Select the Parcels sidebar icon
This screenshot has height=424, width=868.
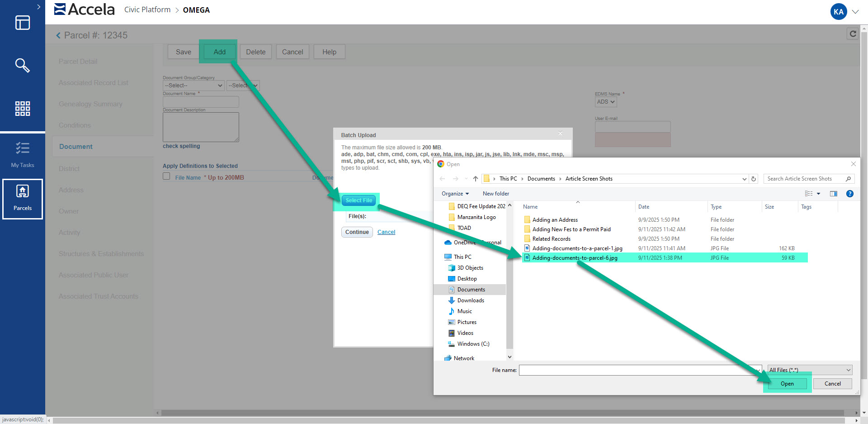(x=22, y=198)
